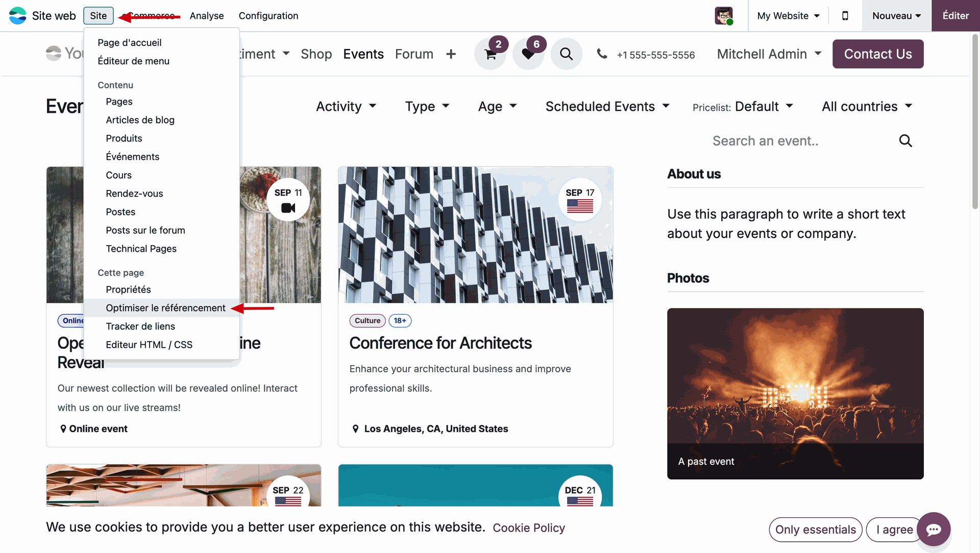
Task: Click the plus icon after Forum
Action: pos(451,54)
